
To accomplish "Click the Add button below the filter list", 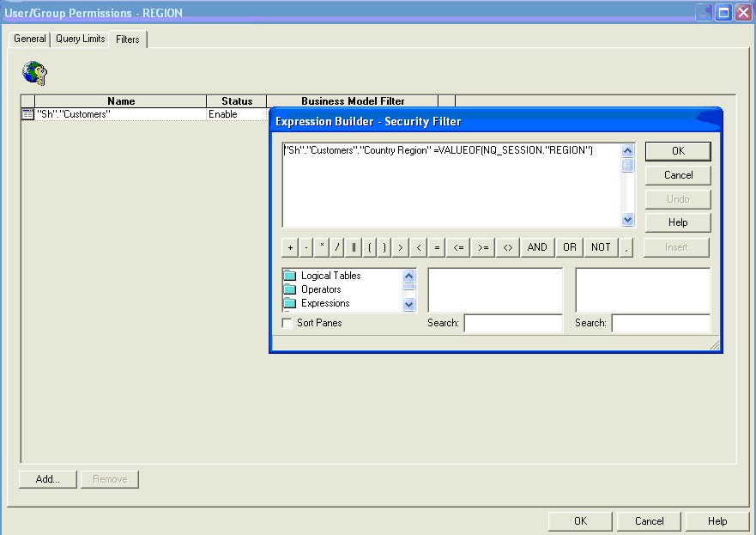I will click(47, 479).
